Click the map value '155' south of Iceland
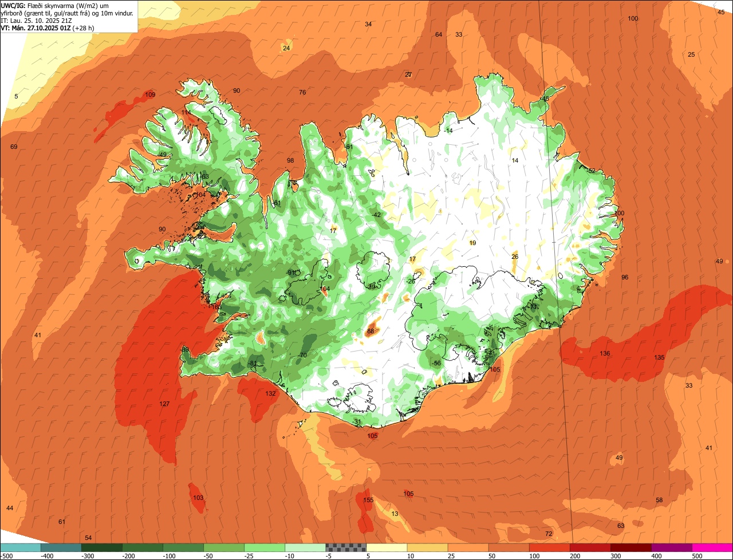733x560 pixels. (368, 500)
